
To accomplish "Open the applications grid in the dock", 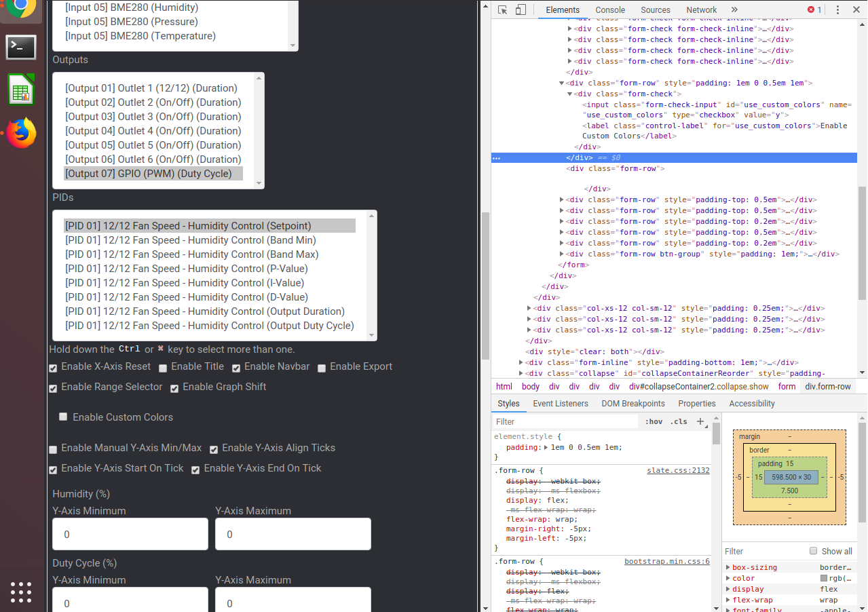I will pyautogui.click(x=21, y=592).
